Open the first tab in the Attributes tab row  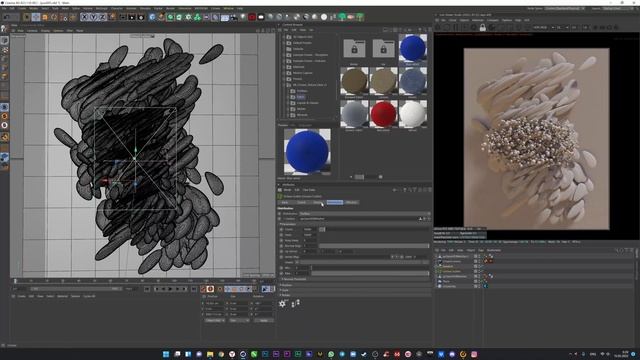(285, 202)
